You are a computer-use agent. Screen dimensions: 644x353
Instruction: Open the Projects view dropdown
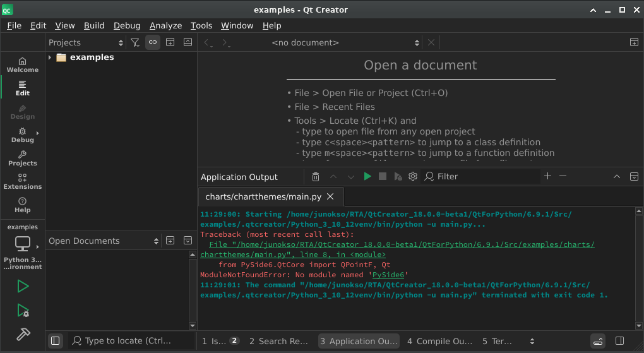(86, 42)
